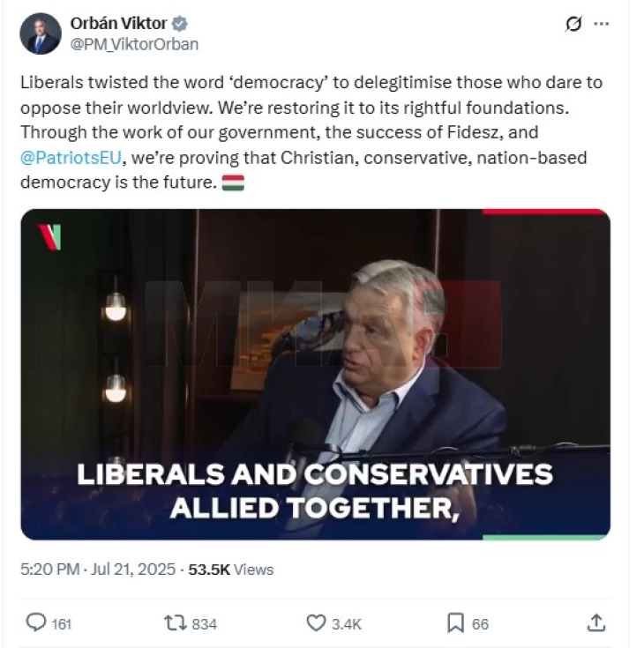Image resolution: width=644 pixels, height=648 pixels.
Task: Toggle the heart like button
Action: click(x=316, y=623)
